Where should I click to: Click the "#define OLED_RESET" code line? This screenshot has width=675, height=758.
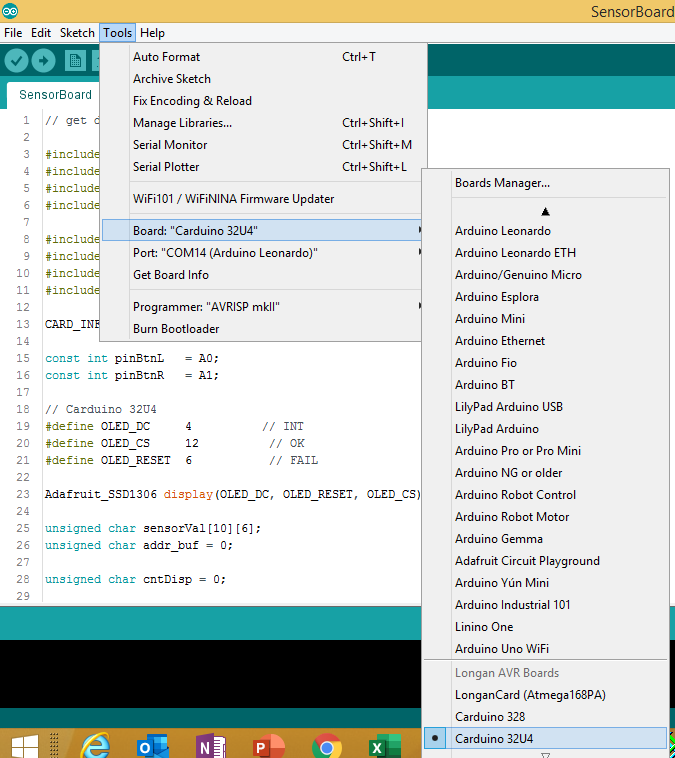pyautogui.click(x=181, y=460)
